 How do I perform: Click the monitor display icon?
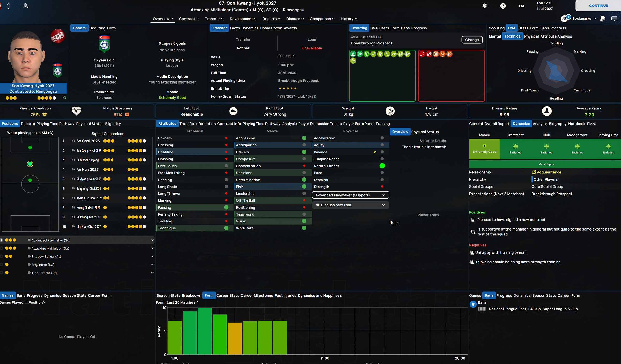tap(614, 19)
